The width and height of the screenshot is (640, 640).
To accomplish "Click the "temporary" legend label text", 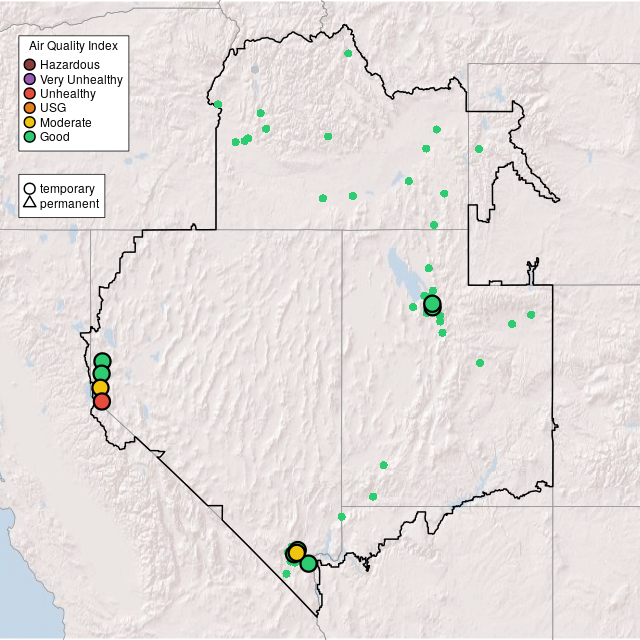I will pyautogui.click(x=67, y=188).
